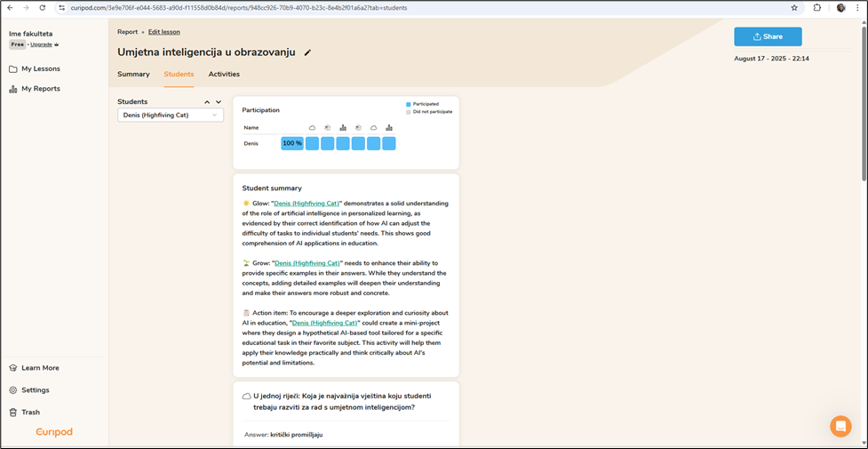
Task: Click the Upgrade link
Action: tap(42, 44)
